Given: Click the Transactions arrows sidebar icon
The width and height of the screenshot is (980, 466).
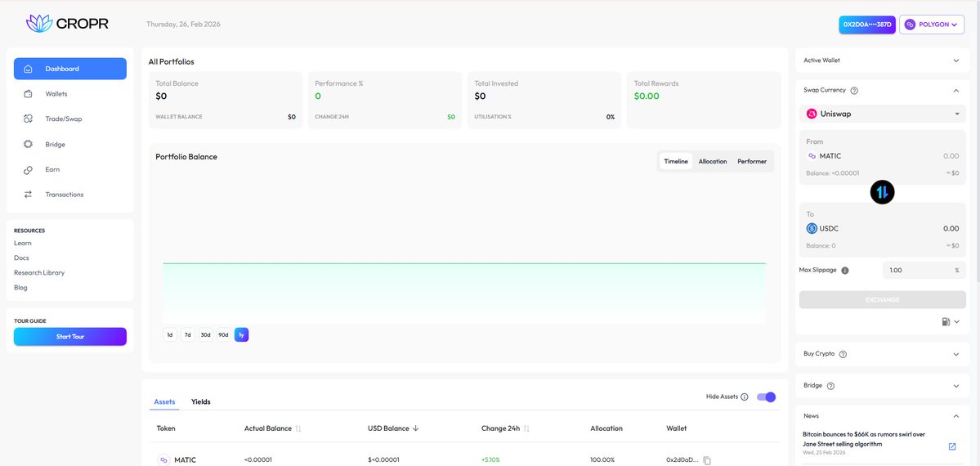Looking at the screenshot, I should tap(28, 195).
